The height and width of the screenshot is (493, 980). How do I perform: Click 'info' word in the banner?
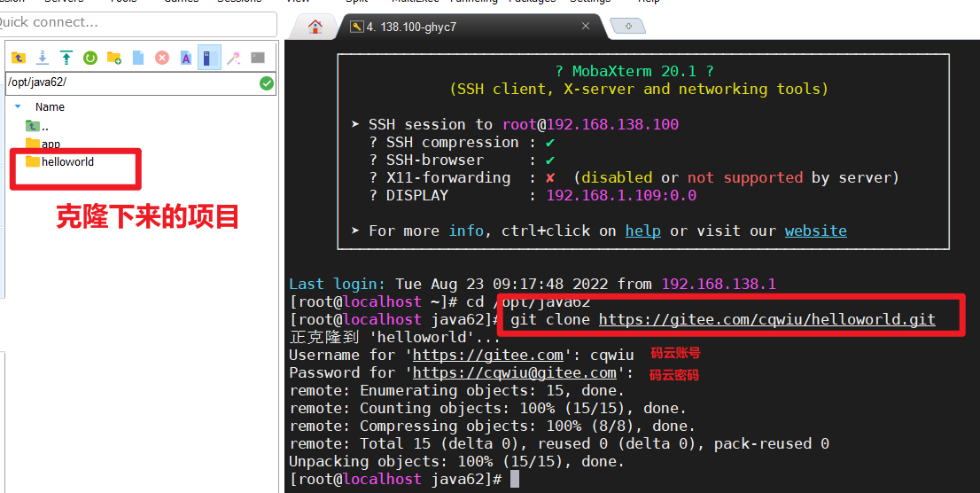(x=466, y=231)
